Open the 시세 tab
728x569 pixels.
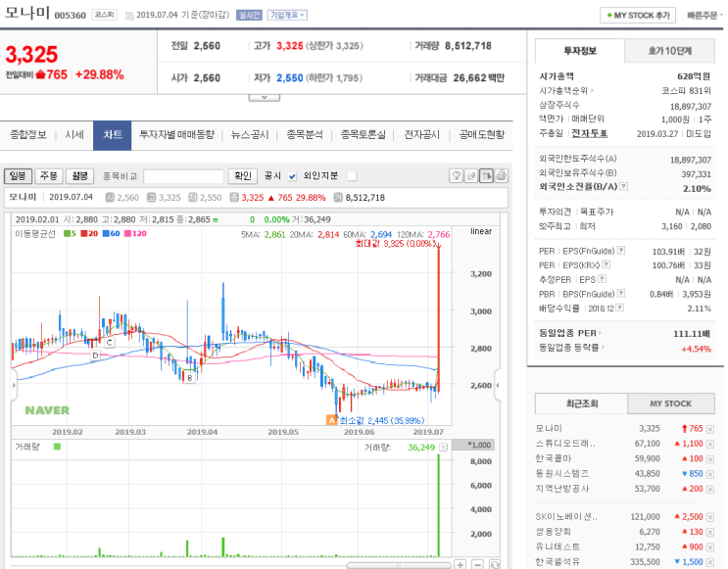pos(74,134)
